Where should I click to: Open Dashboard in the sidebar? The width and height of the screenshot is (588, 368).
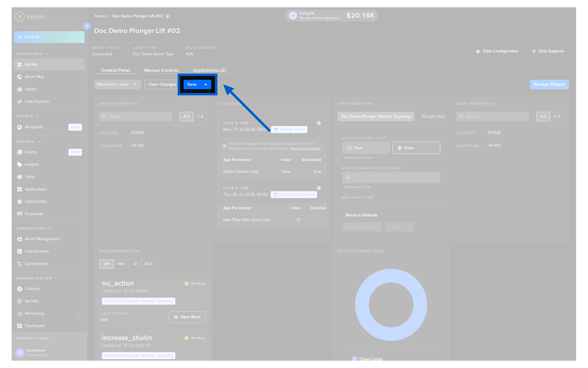pos(49,326)
